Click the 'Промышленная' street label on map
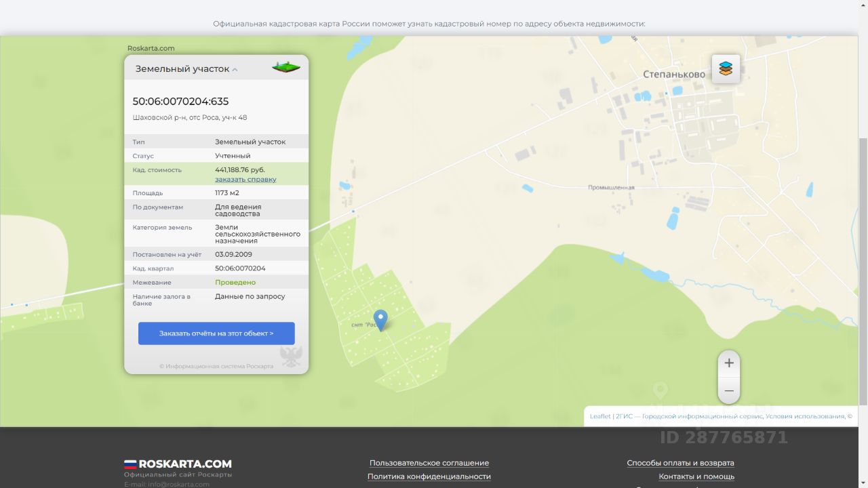This screenshot has height=488, width=868. 611,188
